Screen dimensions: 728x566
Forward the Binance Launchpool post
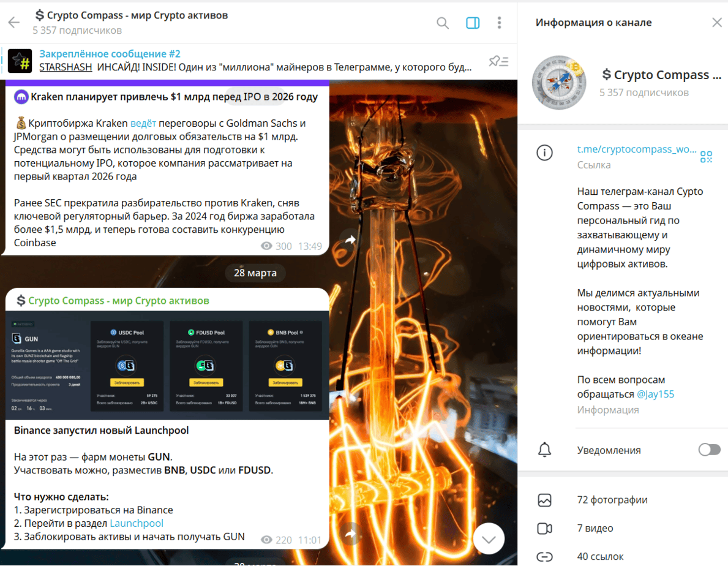pos(351,534)
